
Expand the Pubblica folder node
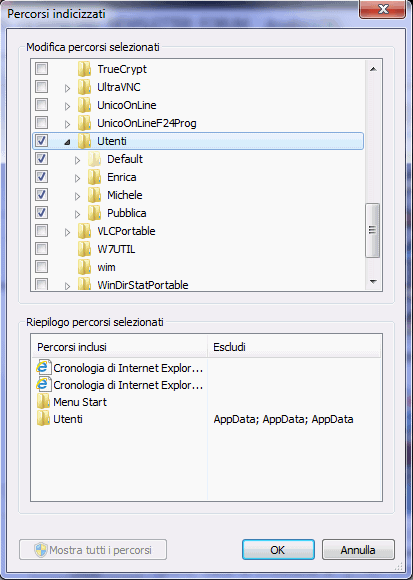tap(77, 214)
